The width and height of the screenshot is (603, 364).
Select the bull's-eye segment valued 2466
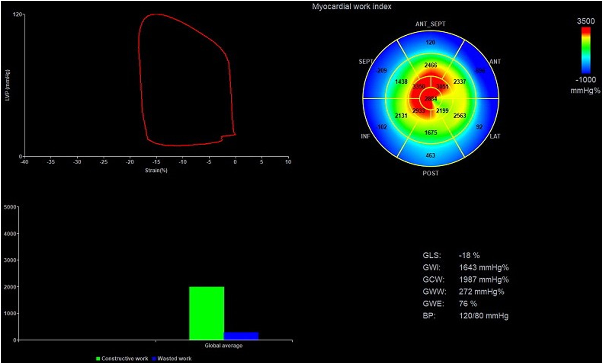[430, 65]
